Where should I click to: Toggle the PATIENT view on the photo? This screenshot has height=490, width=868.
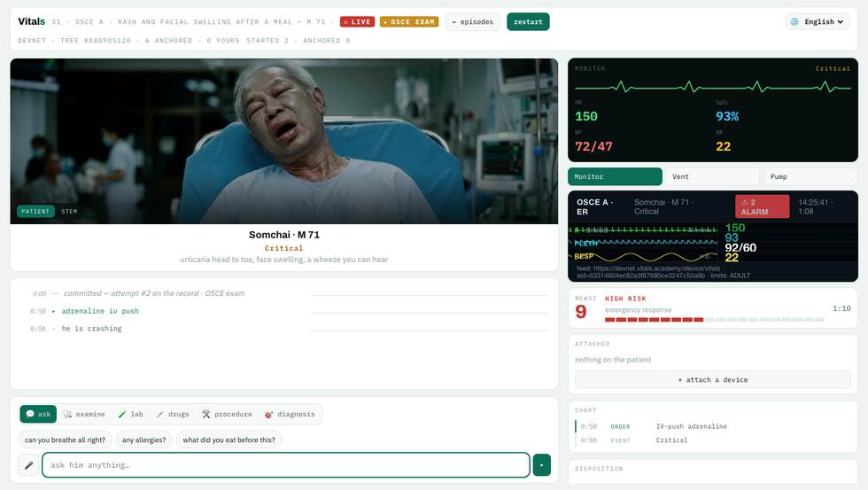tap(35, 211)
